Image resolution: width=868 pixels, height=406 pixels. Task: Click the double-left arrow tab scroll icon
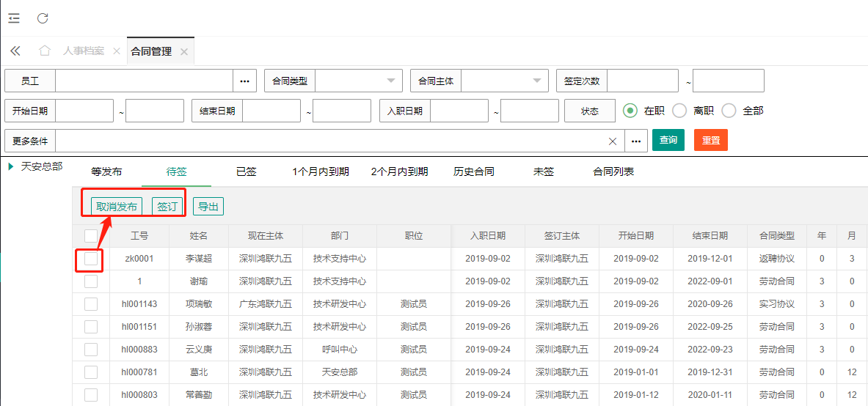15,51
